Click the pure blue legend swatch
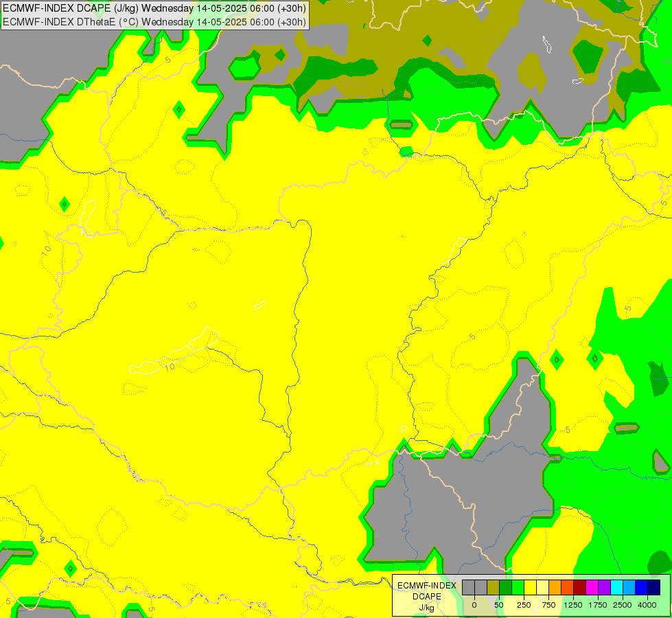Screen dimensions: 672x618 [x=642, y=588]
